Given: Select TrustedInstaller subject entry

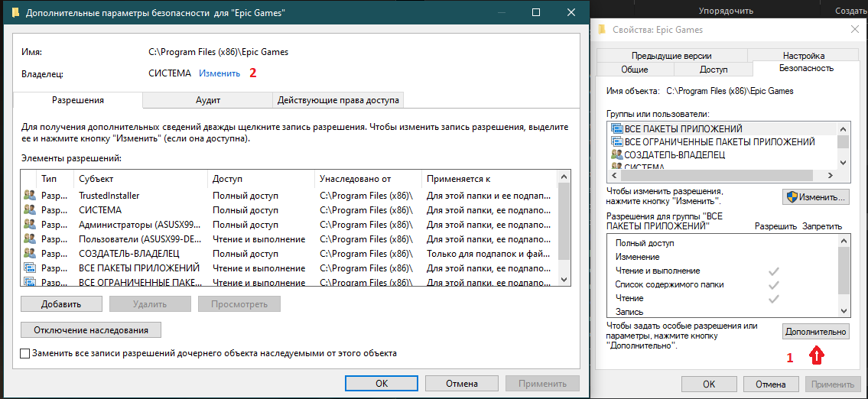Looking at the screenshot, I should pyautogui.click(x=109, y=196).
